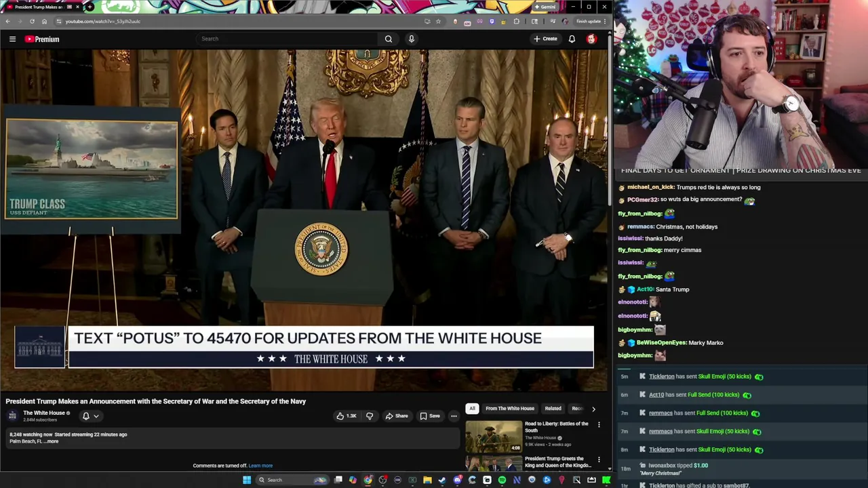Expand channel notification preferences dropdown

pos(96,416)
